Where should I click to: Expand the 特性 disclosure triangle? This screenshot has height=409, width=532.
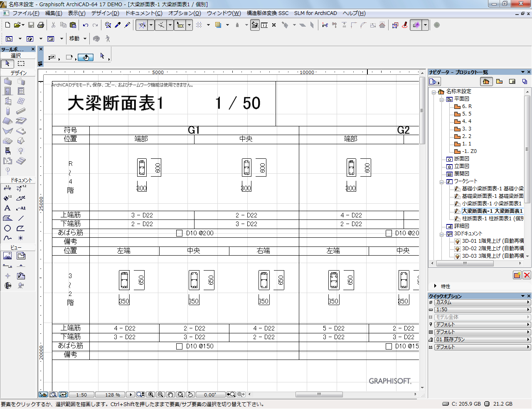coord(435,286)
